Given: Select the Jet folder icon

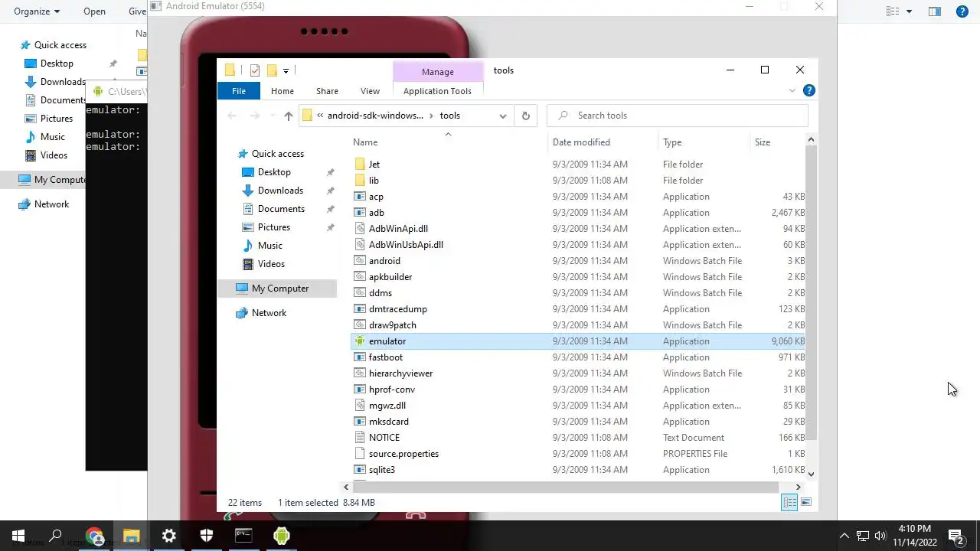Looking at the screenshot, I should [x=360, y=165].
